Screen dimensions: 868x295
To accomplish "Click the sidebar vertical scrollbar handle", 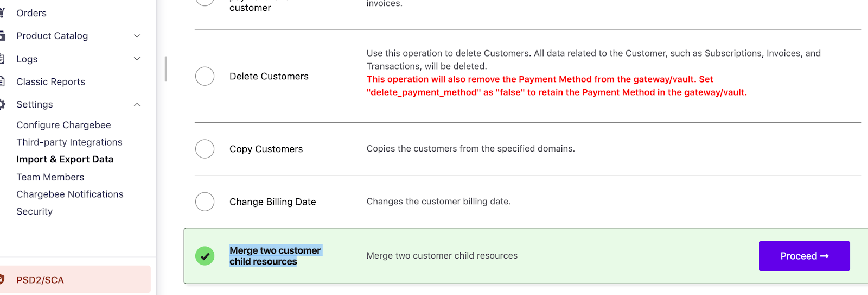I will (x=165, y=69).
